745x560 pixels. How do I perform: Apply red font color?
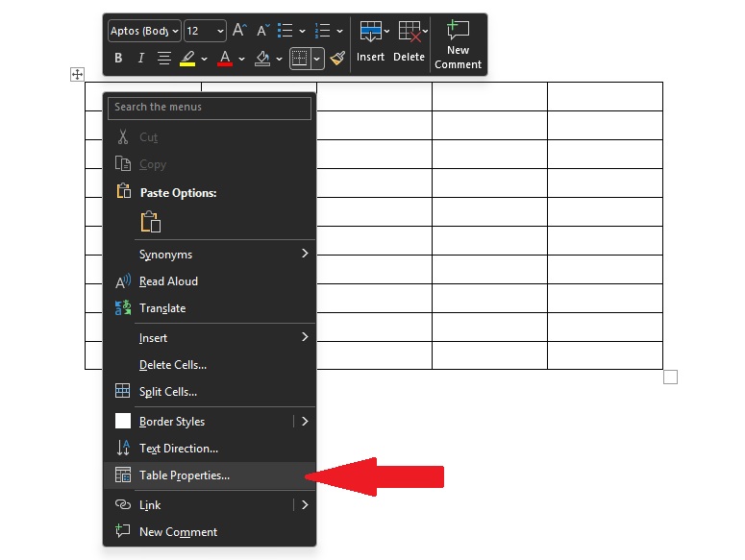[225, 59]
